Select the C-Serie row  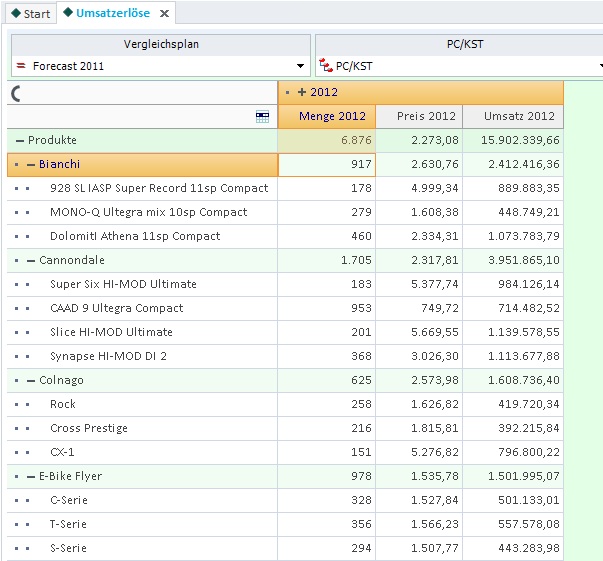[142, 500]
